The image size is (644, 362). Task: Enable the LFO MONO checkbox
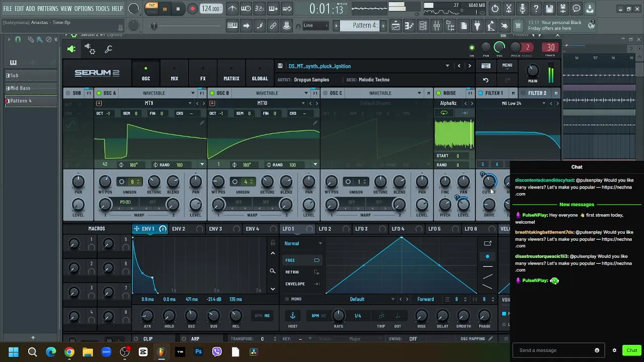click(287, 299)
